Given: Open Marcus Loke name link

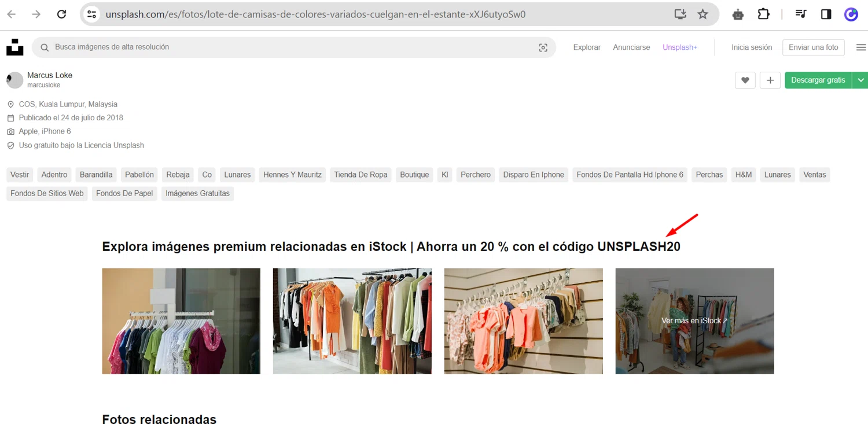Looking at the screenshot, I should 50,75.
